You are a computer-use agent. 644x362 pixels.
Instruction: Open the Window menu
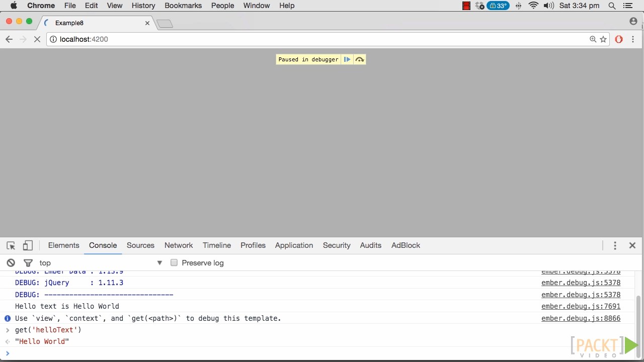click(x=257, y=6)
